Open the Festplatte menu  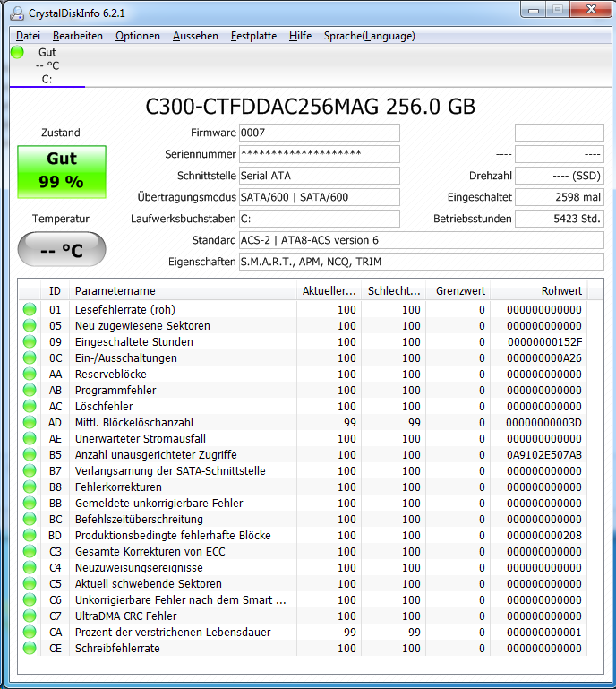click(253, 36)
